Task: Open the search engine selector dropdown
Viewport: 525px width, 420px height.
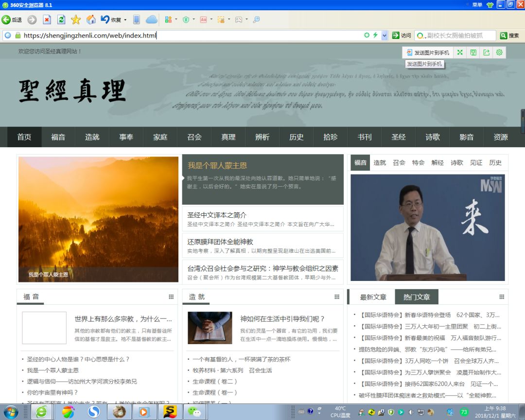Action: [421, 35]
